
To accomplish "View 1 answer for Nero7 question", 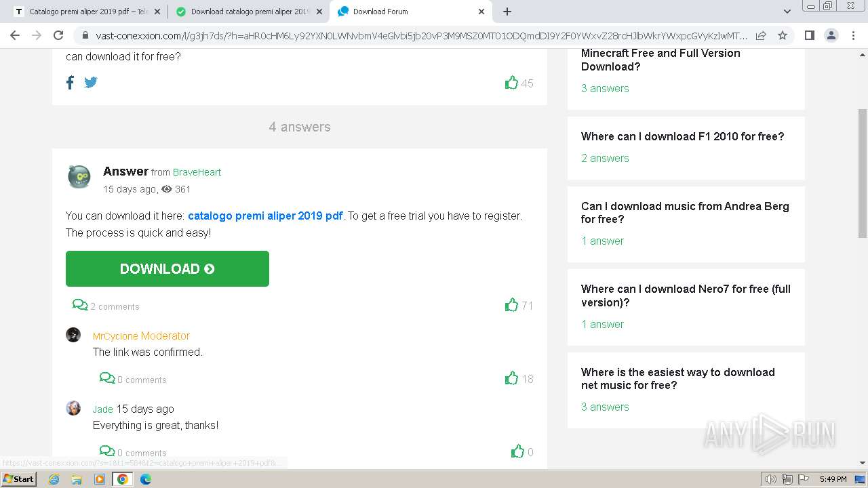I will pos(602,324).
